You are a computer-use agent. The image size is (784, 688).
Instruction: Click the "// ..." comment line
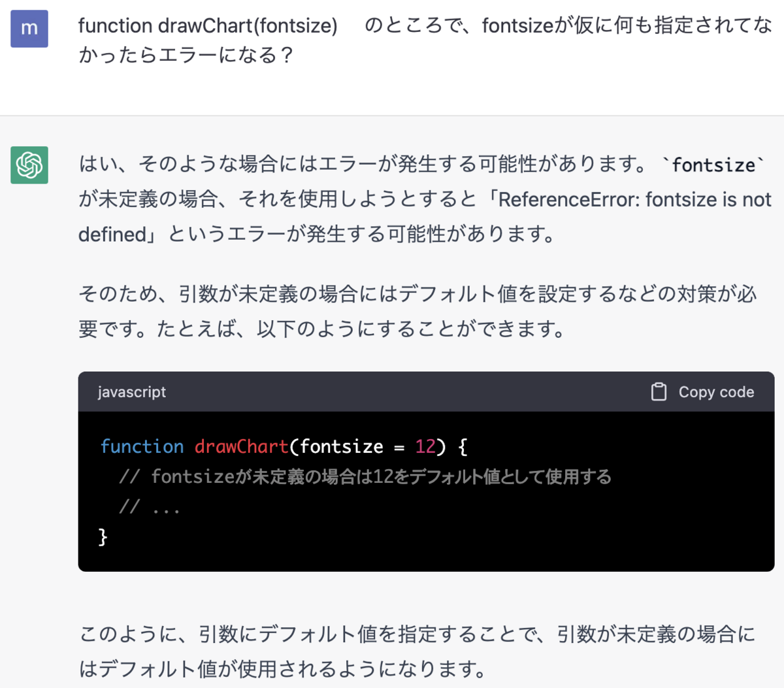(x=149, y=506)
